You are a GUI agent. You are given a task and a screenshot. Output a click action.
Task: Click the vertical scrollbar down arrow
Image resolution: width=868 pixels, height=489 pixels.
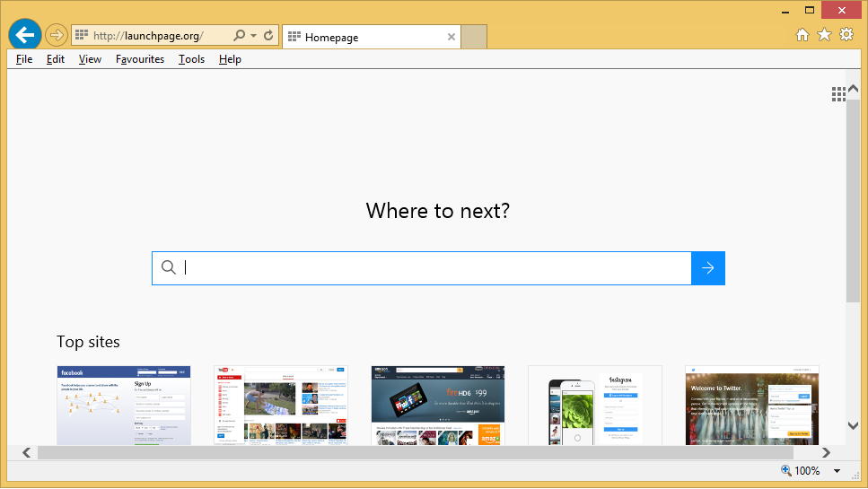[x=853, y=425]
